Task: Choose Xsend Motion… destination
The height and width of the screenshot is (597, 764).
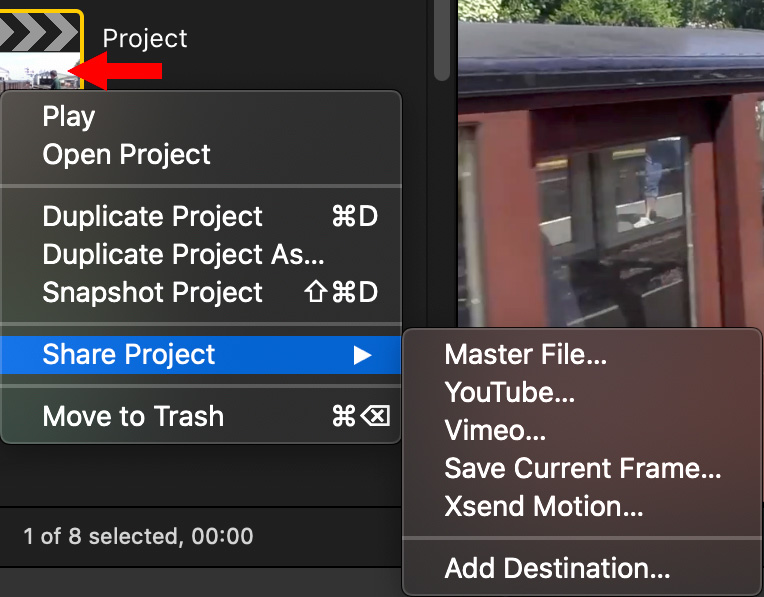Action: click(x=582, y=506)
